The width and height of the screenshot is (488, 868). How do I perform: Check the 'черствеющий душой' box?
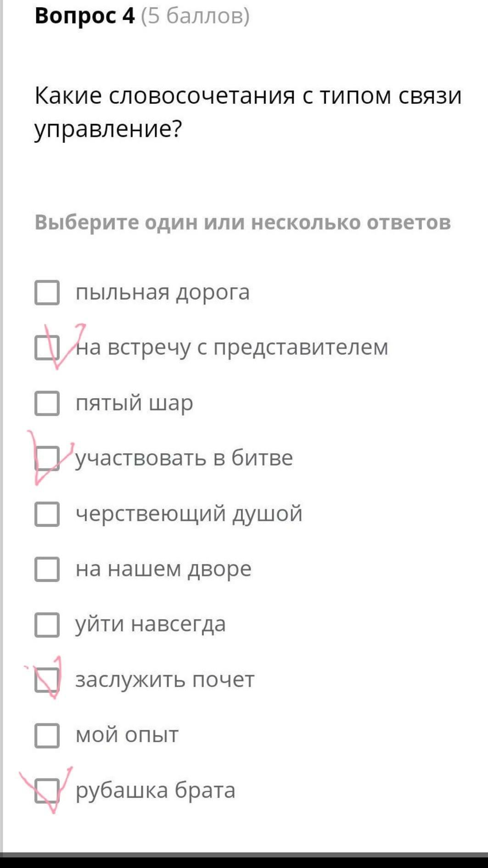coord(47,514)
